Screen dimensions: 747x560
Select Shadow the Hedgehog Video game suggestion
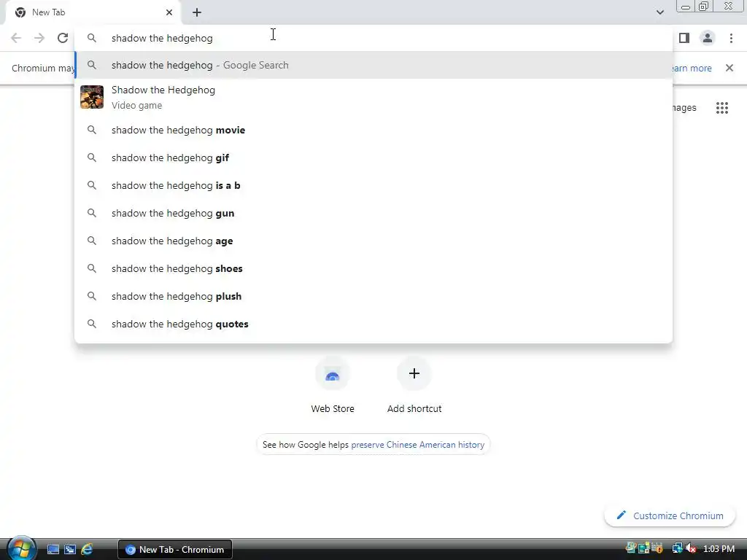[373, 97]
